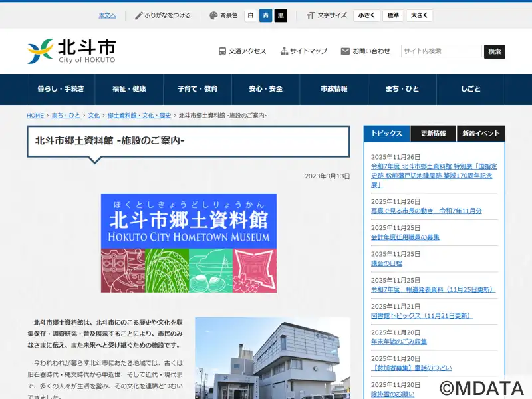Open 会計年度任用職員の募集 link
The image size is (532, 399).
click(x=405, y=237)
